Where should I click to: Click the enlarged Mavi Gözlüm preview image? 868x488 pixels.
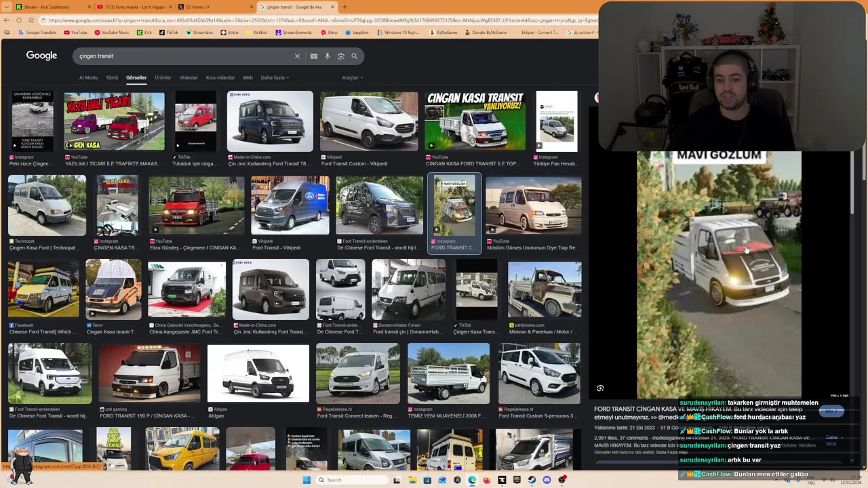pos(719,274)
